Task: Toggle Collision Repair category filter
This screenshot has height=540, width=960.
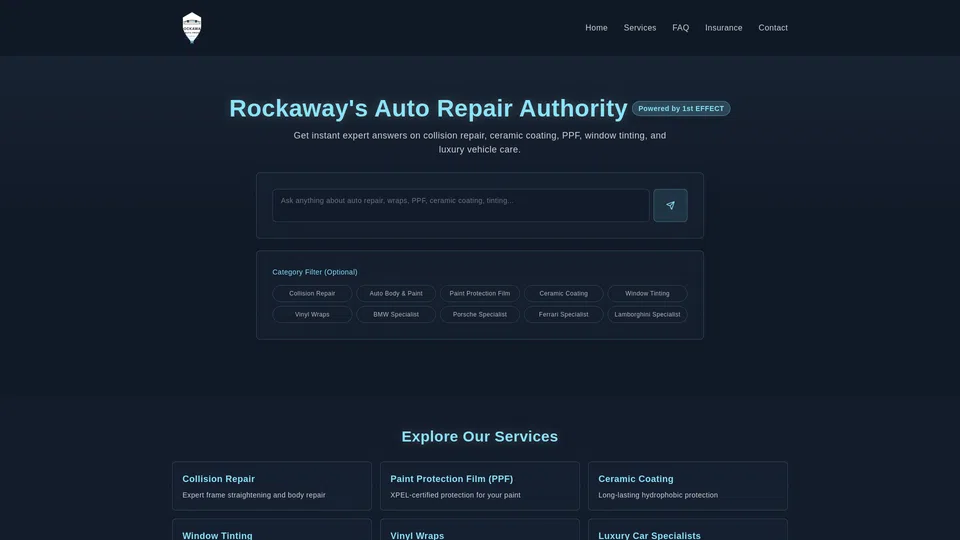Action: click(x=312, y=293)
